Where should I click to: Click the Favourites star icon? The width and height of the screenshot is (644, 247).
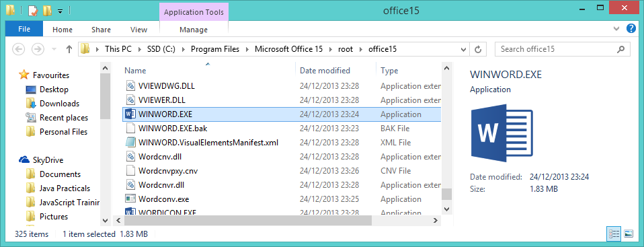(24, 75)
